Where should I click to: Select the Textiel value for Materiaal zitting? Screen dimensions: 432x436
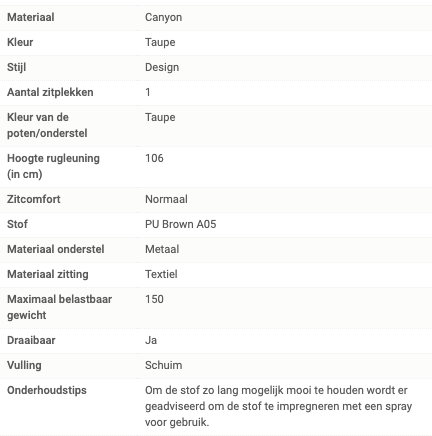pos(161,274)
